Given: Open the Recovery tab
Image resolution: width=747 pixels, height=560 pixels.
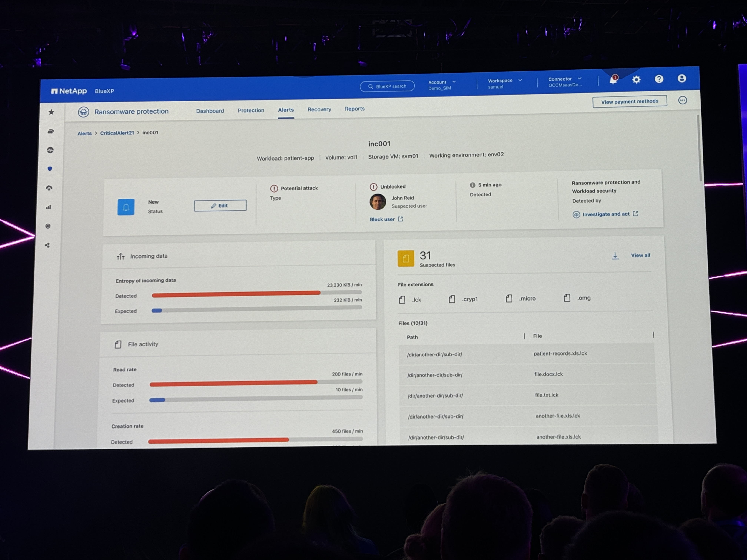Looking at the screenshot, I should [319, 109].
